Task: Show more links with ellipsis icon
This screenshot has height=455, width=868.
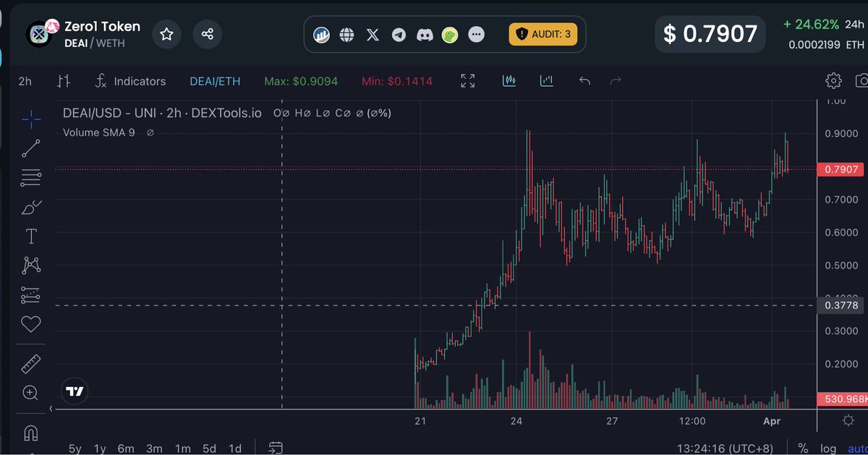Action: click(476, 34)
